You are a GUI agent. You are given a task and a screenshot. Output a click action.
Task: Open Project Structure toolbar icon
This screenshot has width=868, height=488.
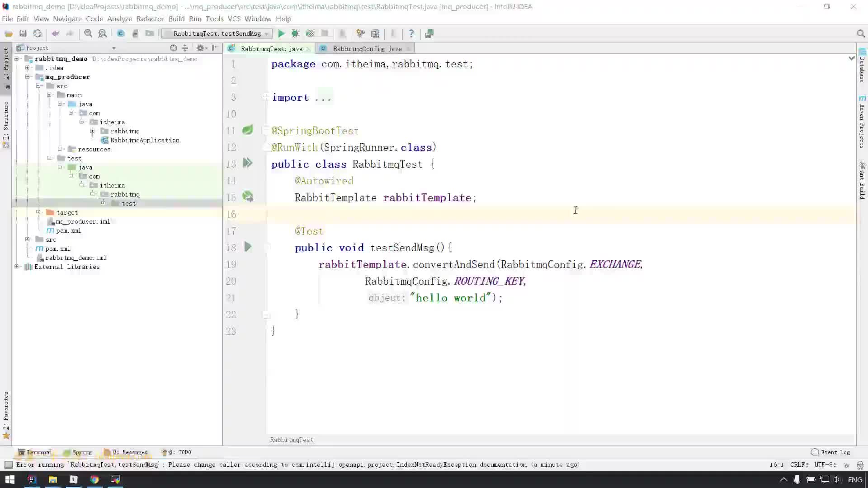pos(375,33)
